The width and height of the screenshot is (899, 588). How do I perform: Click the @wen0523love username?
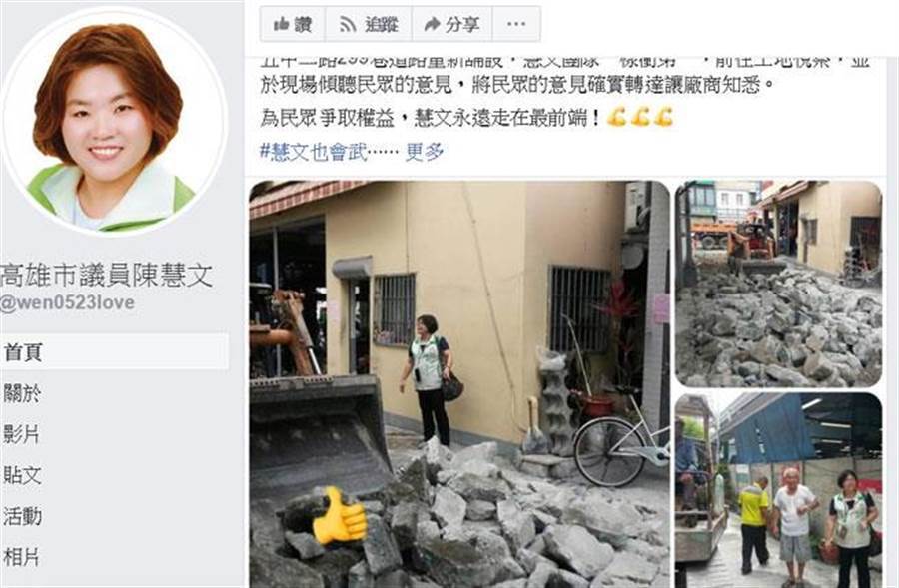tap(68, 302)
